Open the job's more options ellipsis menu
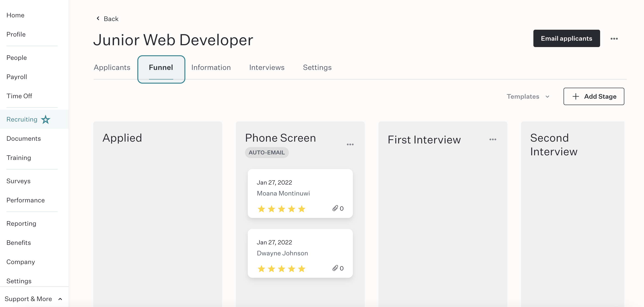 614,39
